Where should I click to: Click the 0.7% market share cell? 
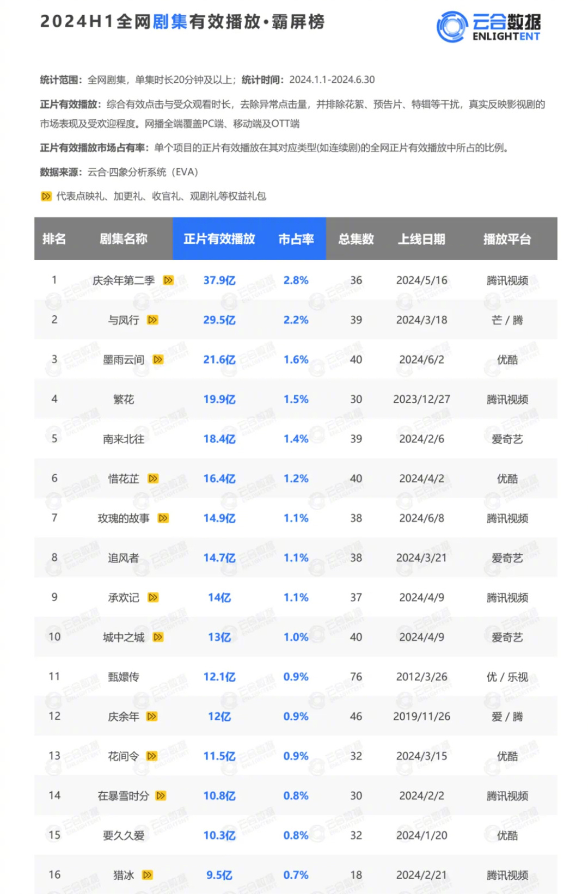(296, 875)
